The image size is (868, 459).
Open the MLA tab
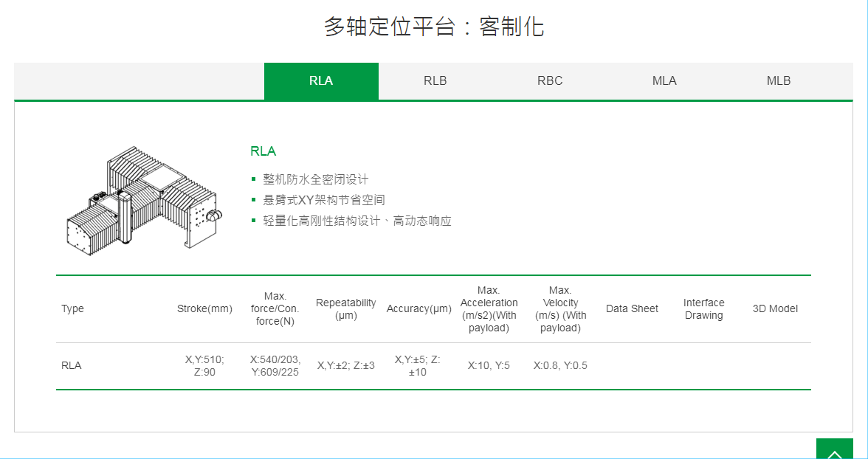pyautogui.click(x=665, y=80)
